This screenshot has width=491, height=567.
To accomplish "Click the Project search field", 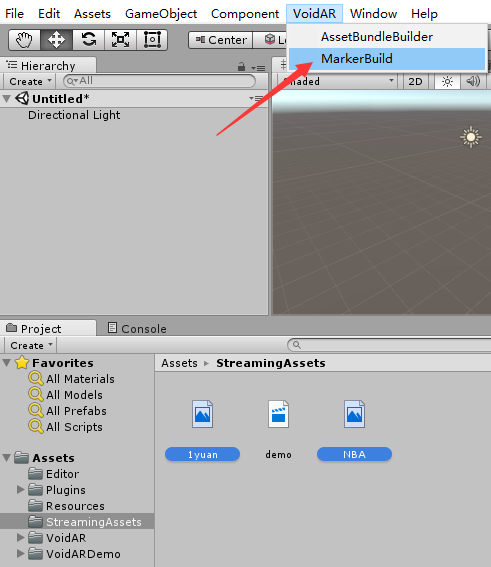I will coord(389,345).
